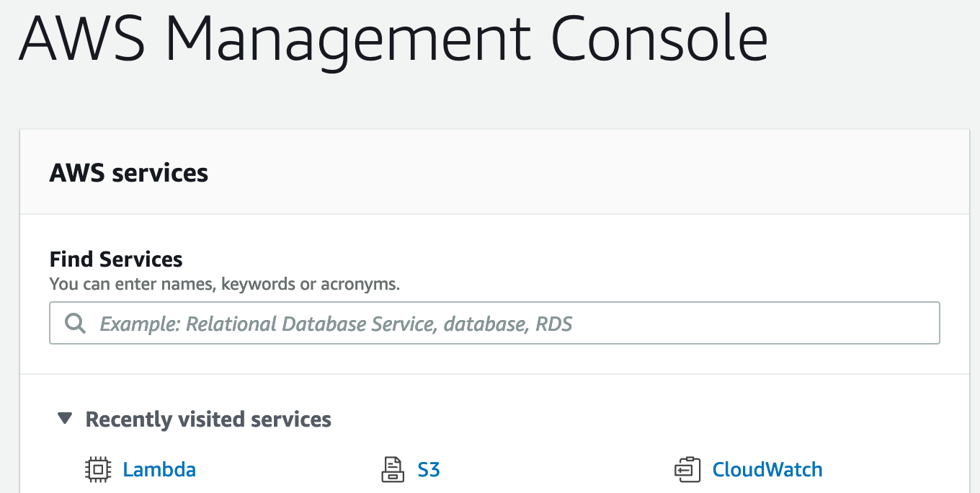Click the Lambda service icon
The image size is (980, 493).
[99, 470]
